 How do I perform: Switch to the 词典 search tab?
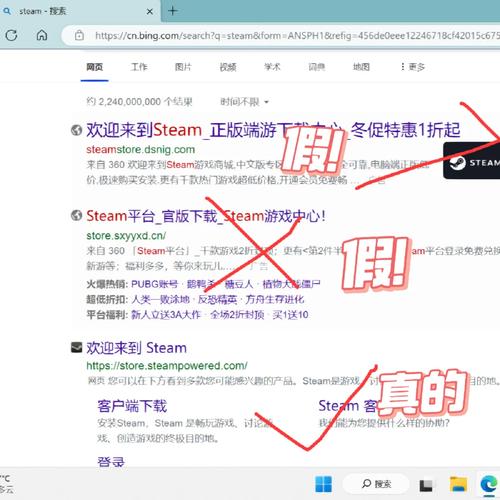(317, 67)
